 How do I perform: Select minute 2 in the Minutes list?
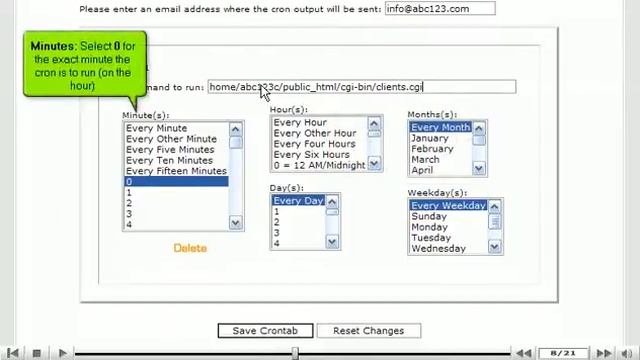(176, 203)
